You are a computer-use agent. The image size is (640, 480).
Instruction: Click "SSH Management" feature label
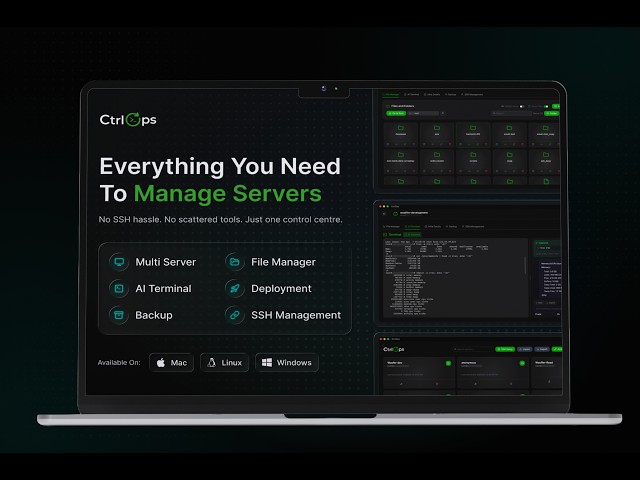(296, 315)
